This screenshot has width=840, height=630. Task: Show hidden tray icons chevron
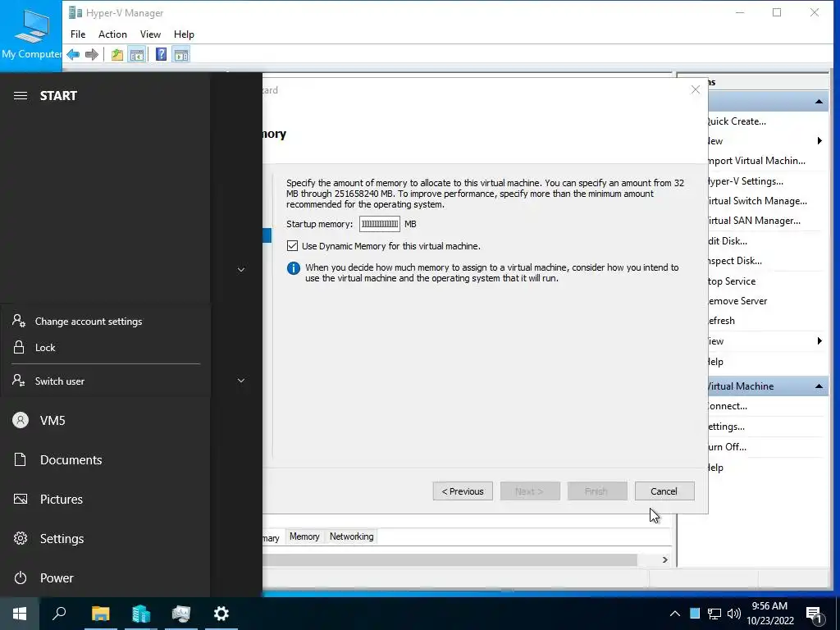point(675,614)
